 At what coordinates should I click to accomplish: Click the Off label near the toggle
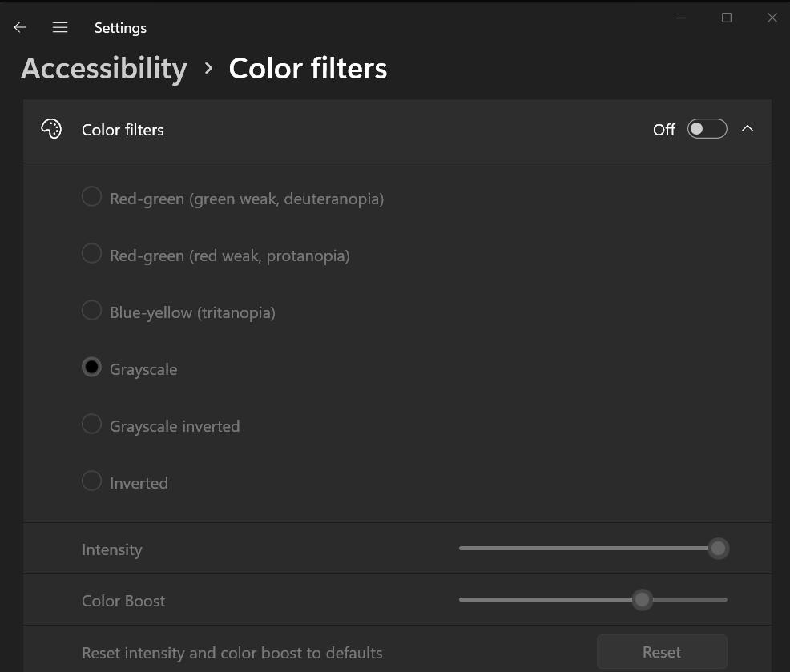pos(663,129)
